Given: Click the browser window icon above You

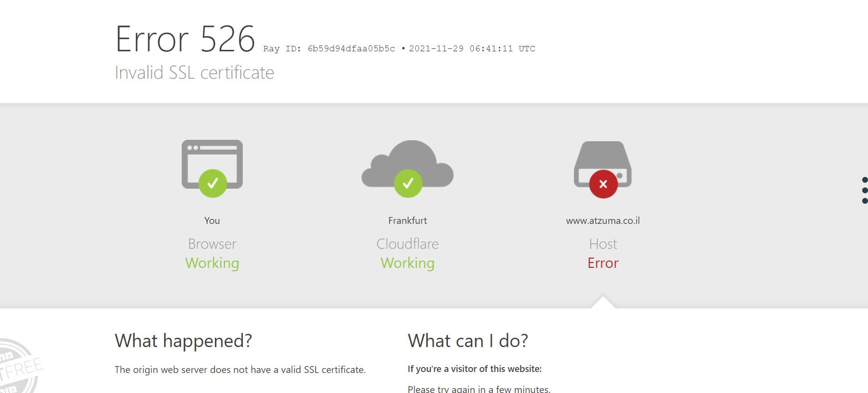Looking at the screenshot, I should coord(212,168).
